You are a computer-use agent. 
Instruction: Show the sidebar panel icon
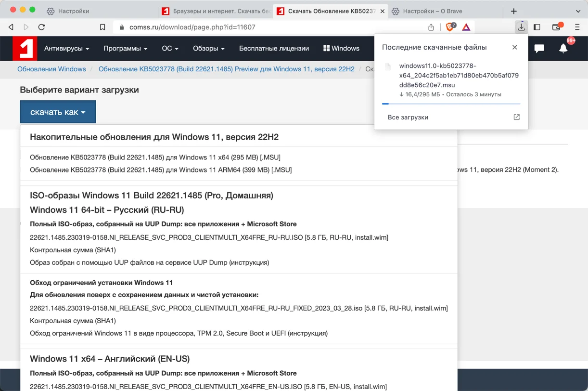click(x=537, y=27)
